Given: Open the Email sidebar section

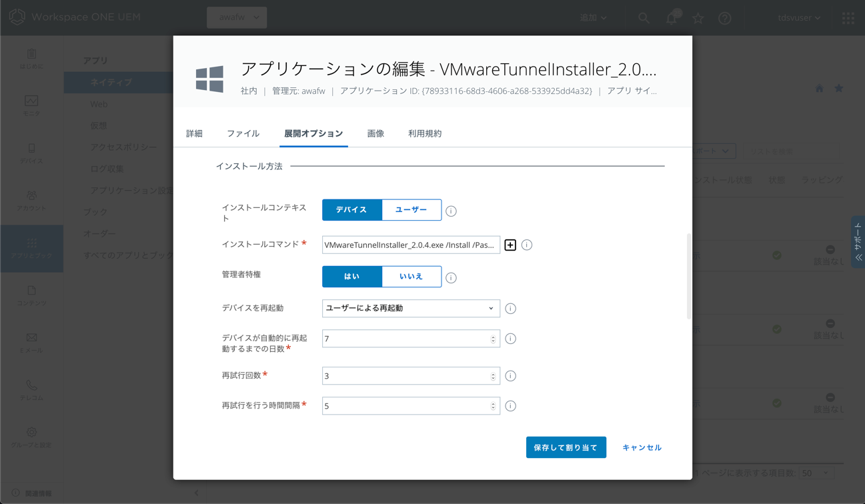Looking at the screenshot, I should click(31, 343).
